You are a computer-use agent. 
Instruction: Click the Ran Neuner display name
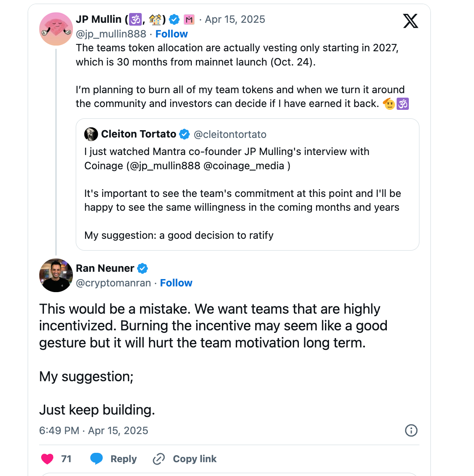[x=105, y=269]
